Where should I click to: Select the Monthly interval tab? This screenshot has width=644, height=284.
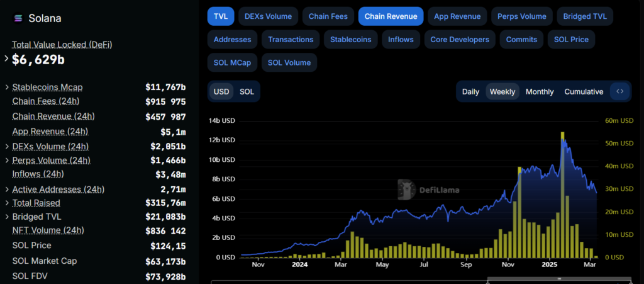(x=540, y=91)
